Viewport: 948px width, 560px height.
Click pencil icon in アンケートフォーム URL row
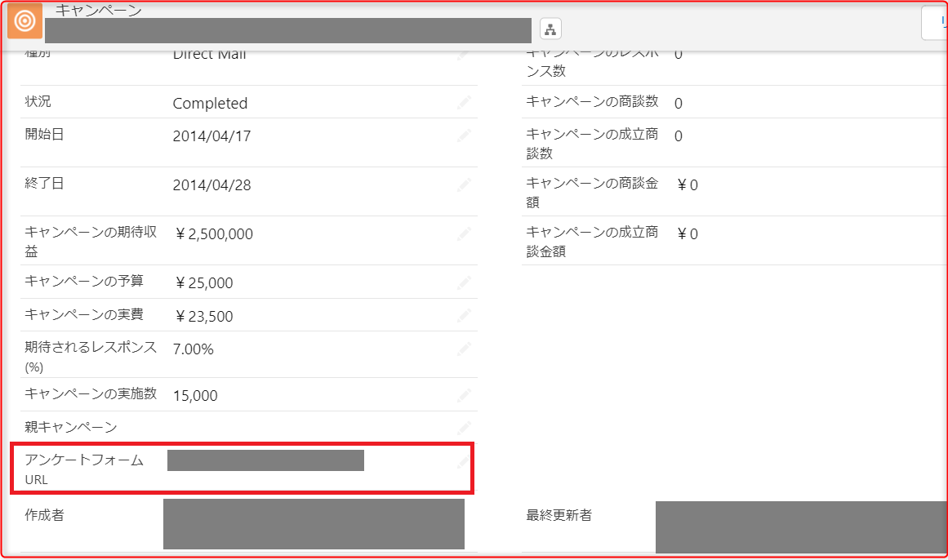coord(464,461)
